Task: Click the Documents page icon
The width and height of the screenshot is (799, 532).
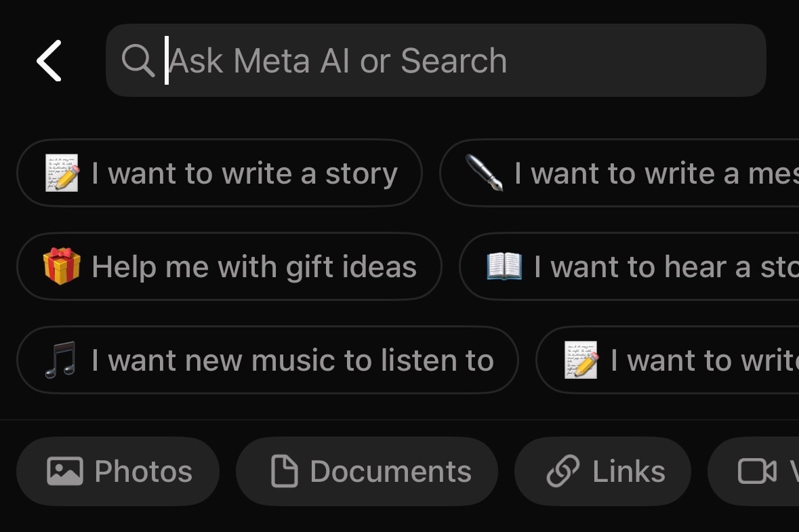Action: 284,471
